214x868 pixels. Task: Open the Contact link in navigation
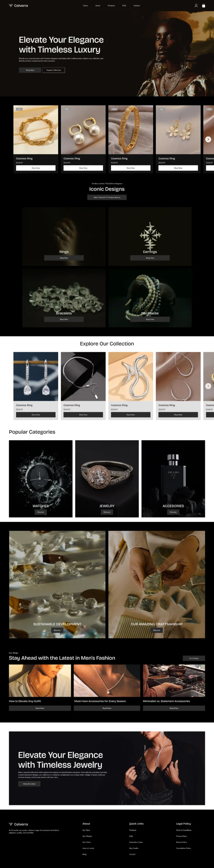tap(137, 6)
